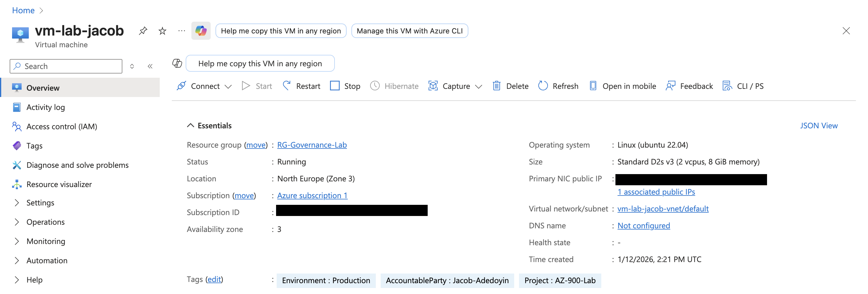
Task: Click move link next to Subscription
Action: pyautogui.click(x=244, y=195)
